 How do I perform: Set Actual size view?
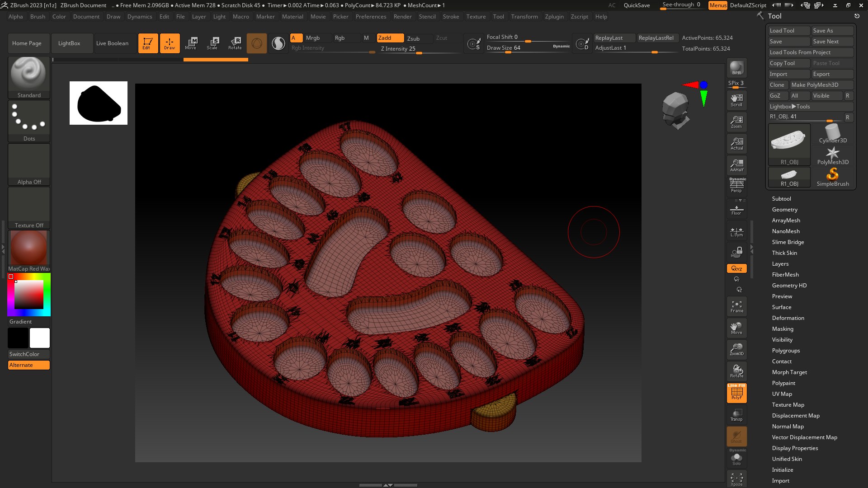click(x=736, y=144)
